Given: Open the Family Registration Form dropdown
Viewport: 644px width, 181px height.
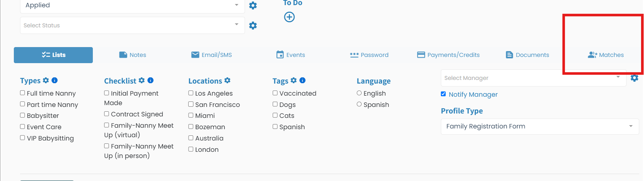Looking at the screenshot, I should point(540,127).
